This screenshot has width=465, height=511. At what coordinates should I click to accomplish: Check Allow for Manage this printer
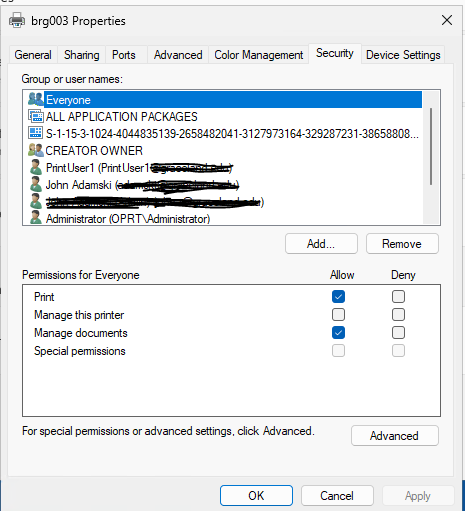coord(338,314)
